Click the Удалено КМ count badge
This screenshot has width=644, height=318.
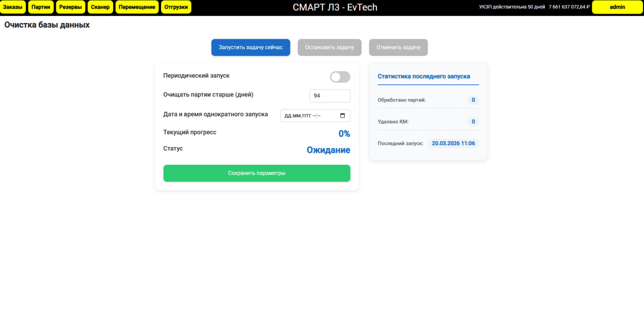[473, 122]
